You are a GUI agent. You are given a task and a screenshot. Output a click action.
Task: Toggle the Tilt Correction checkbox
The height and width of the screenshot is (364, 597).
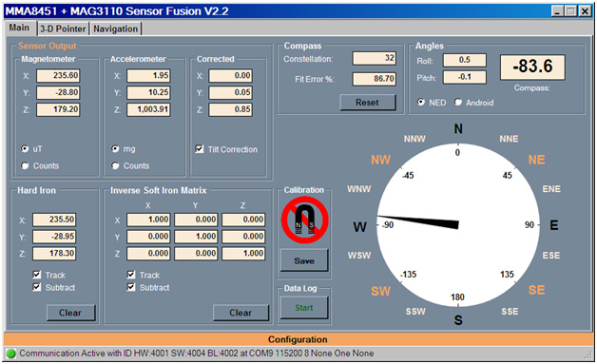coord(199,149)
